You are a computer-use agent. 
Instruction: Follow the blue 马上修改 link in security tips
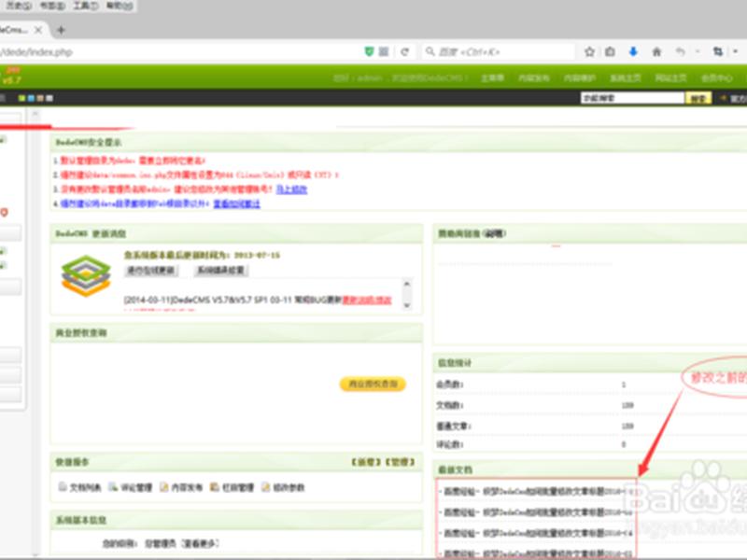(291, 189)
